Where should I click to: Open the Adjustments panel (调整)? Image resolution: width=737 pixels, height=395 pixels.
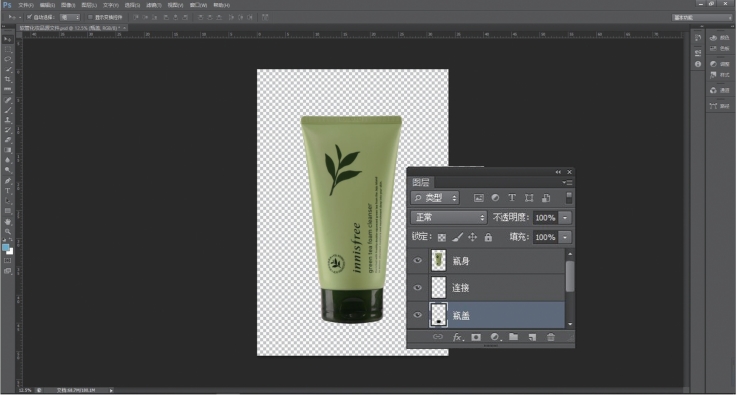click(720, 64)
